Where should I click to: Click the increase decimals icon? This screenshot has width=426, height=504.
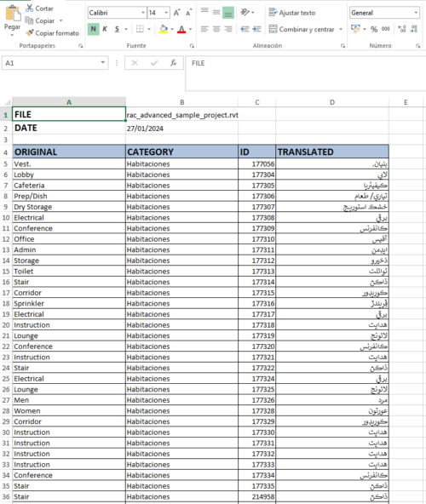tap(402, 29)
